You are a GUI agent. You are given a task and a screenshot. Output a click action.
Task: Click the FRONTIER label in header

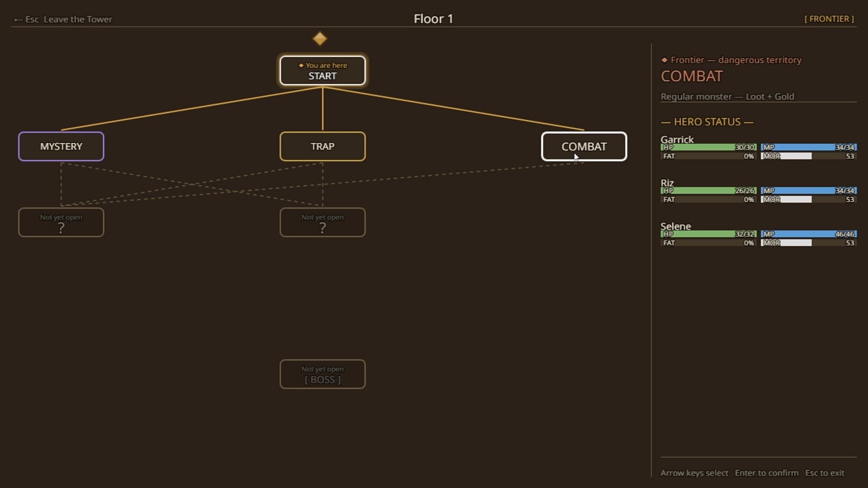click(829, 19)
